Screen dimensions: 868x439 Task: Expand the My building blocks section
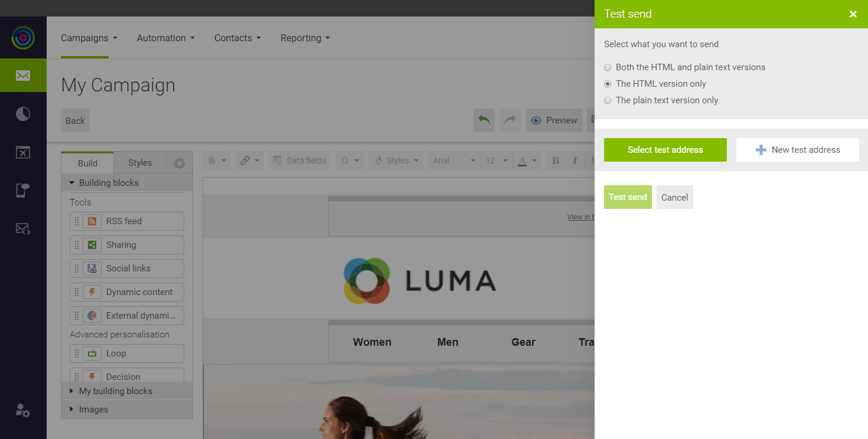tap(127, 391)
